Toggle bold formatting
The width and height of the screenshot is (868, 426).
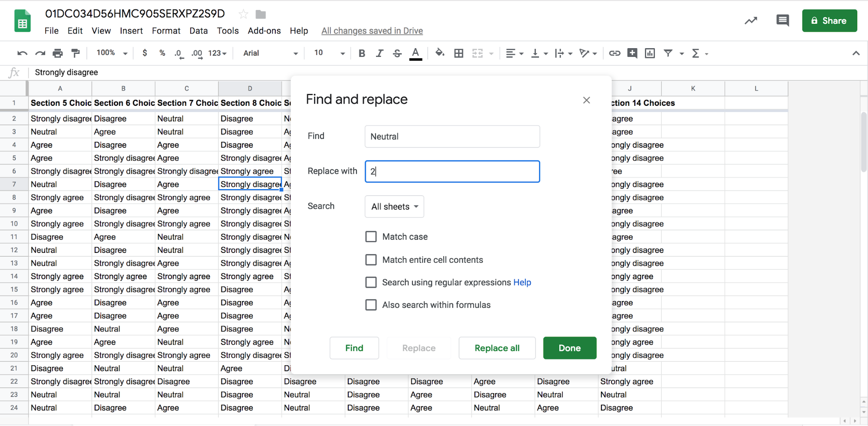click(361, 53)
